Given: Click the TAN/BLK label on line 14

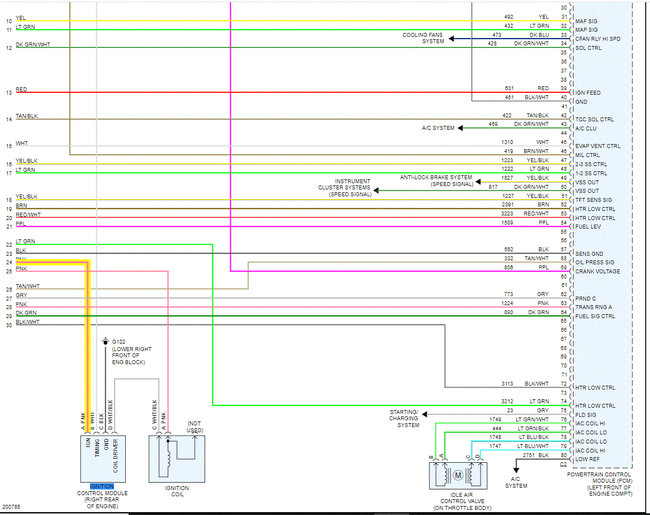Looking at the screenshot, I should pos(27,116).
